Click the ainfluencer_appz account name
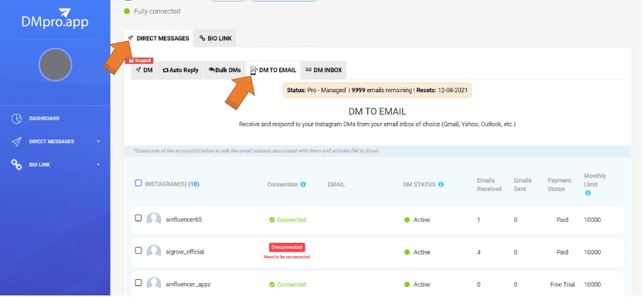The image size is (644, 297). 188,285
